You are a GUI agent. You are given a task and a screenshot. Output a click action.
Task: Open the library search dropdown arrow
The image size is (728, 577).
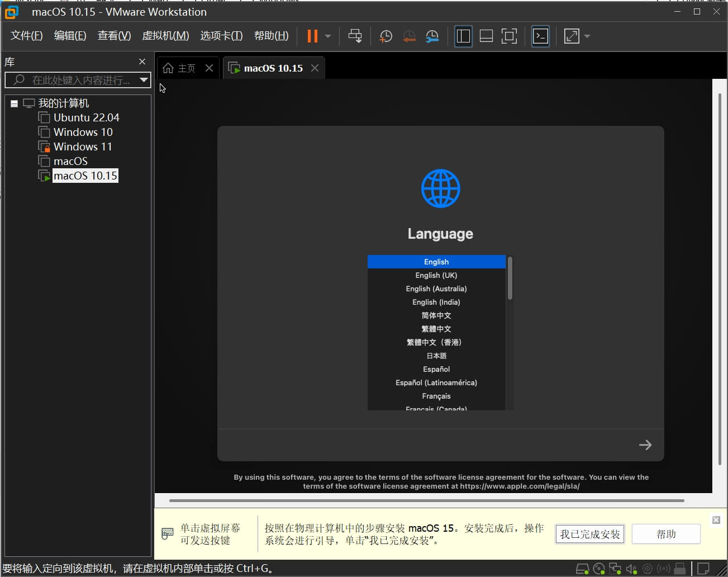[144, 80]
